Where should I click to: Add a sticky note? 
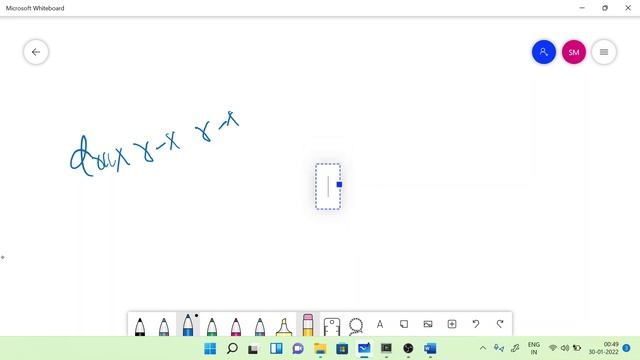(404, 324)
